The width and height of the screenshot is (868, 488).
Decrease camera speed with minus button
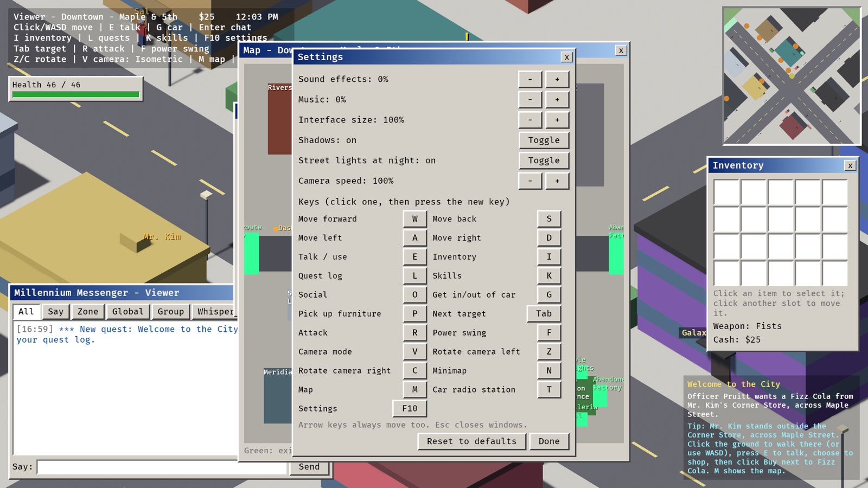(530, 181)
